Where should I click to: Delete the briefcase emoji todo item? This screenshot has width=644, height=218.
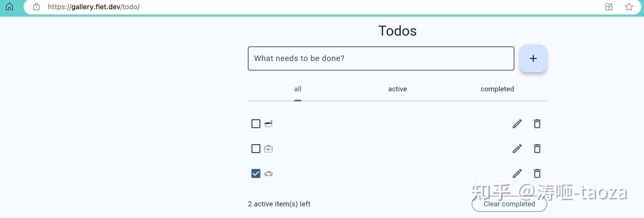pos(537,149)
